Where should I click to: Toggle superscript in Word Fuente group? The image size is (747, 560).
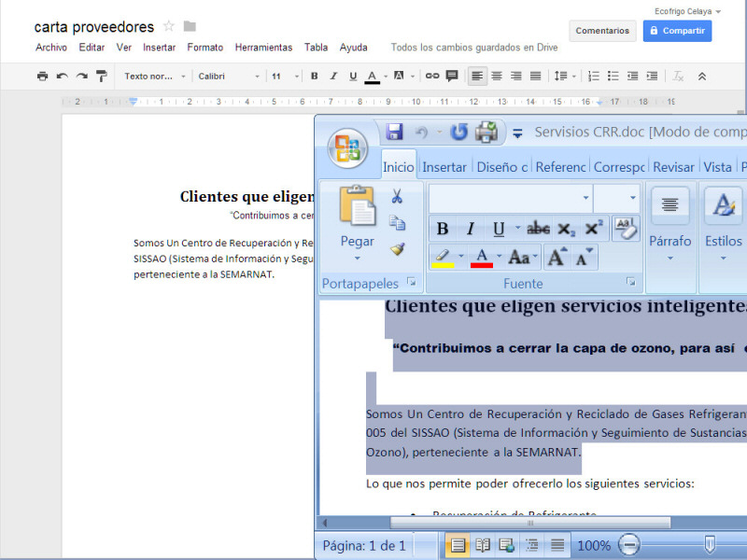[594, 229]
